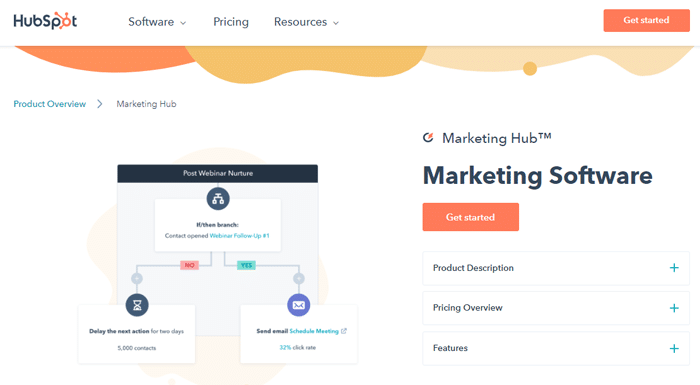Click the HubSpot logo
The width and height of the screenshot is (700, 385).
point(45,21)
